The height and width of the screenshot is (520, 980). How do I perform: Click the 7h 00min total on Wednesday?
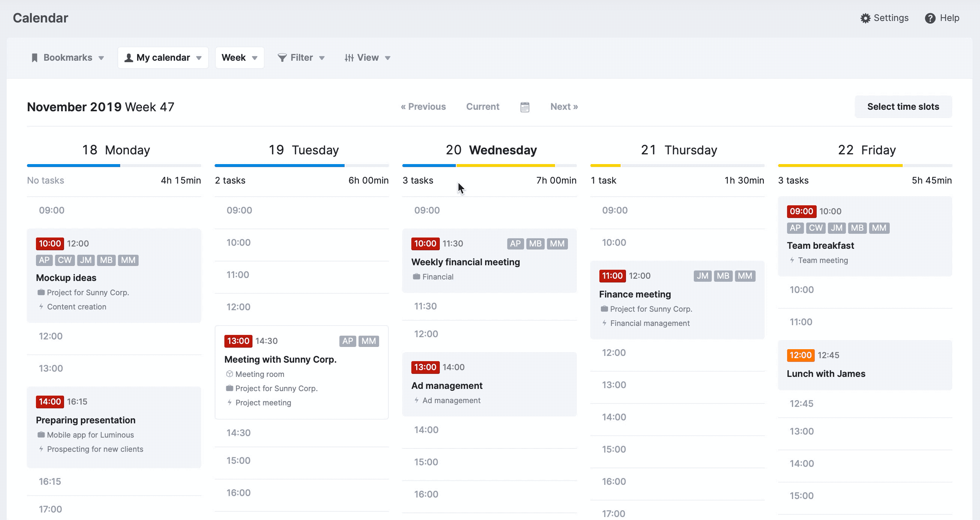click(556, 180)
